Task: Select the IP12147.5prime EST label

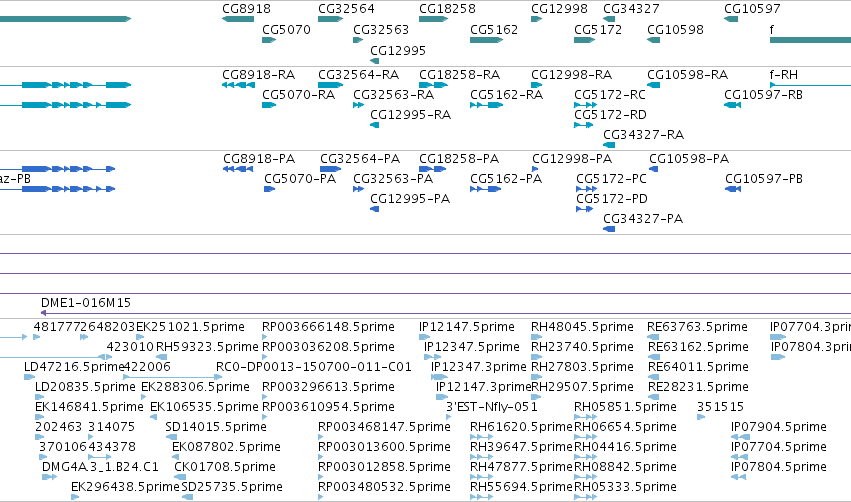Action: [467, 327]
